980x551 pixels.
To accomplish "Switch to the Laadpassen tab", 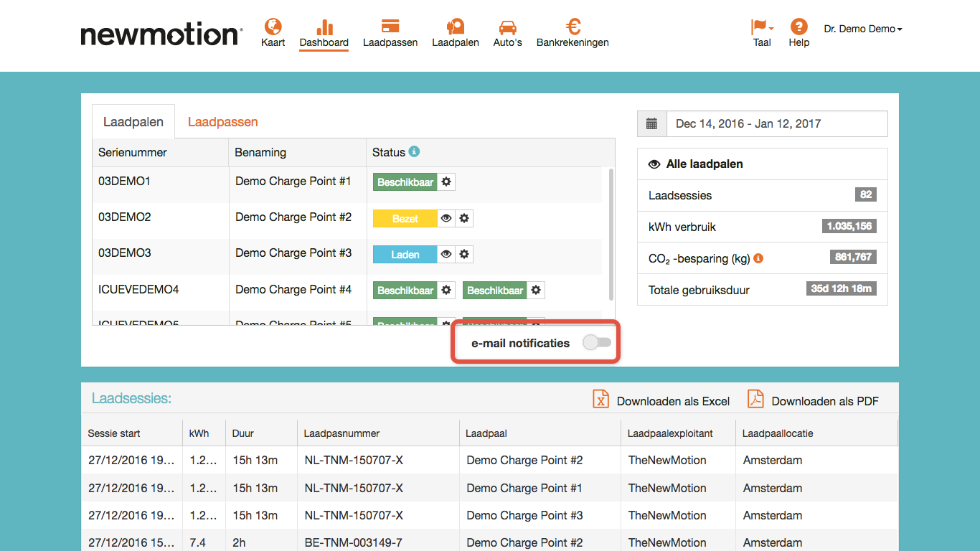I will tap(223, 122).
